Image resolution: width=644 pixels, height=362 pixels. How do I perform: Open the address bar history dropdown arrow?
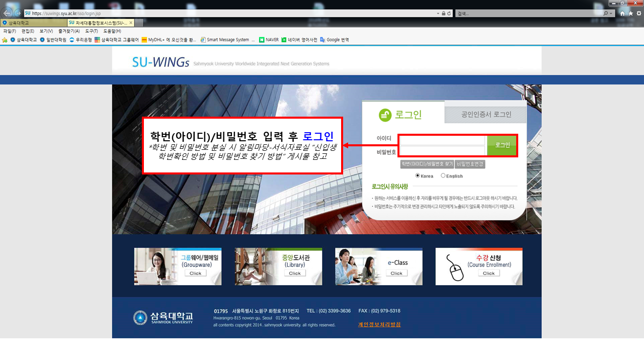tap(438, 14)
